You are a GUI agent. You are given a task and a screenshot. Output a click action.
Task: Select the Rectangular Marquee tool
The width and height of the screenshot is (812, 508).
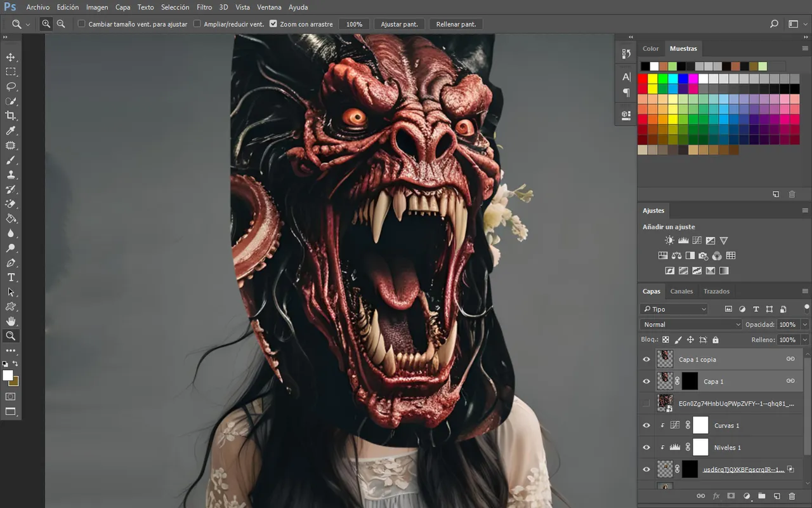(11, 72)
